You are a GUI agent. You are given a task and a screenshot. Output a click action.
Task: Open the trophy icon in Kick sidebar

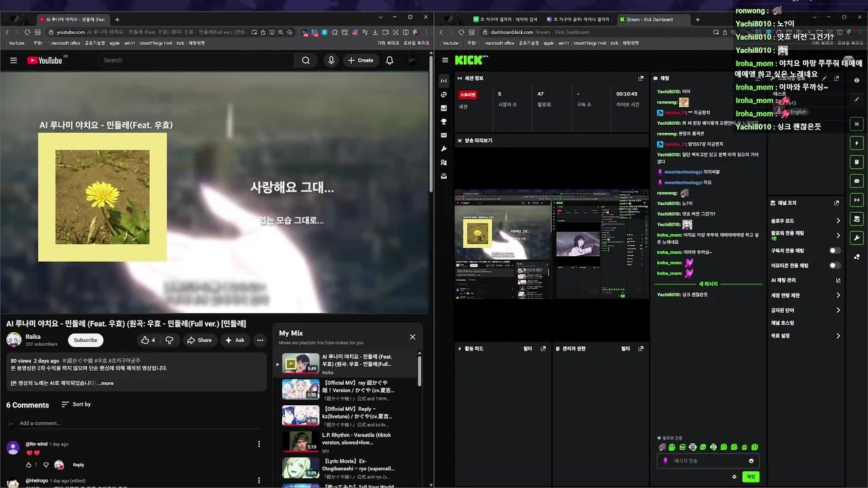coord(443,122)
